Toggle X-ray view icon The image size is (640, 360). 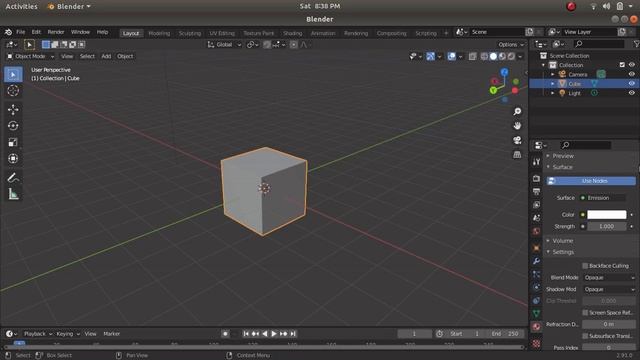pos(472,56)
